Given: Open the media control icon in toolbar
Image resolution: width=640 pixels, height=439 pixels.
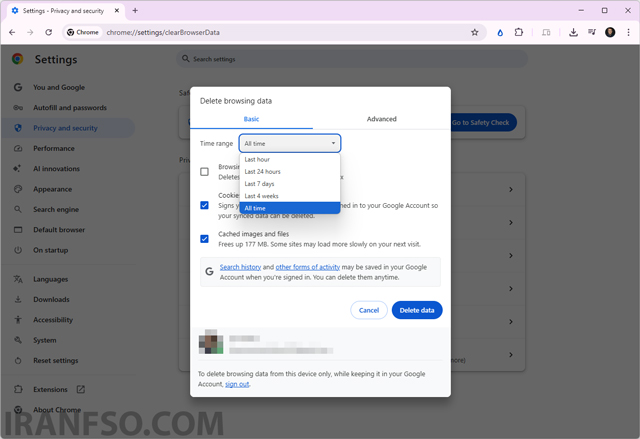Looking at the screenshot, I should [591, 32].
